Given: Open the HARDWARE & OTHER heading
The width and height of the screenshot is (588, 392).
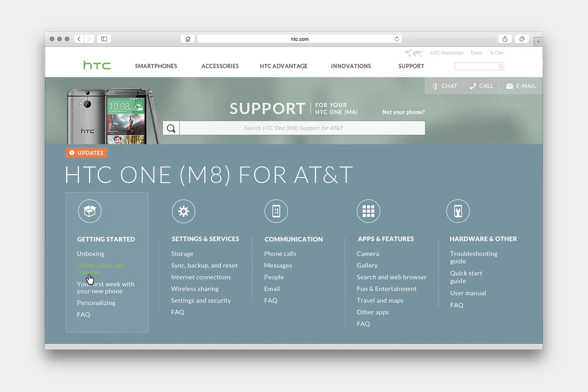Looking at the screenshot, I should tap(483, 239).
